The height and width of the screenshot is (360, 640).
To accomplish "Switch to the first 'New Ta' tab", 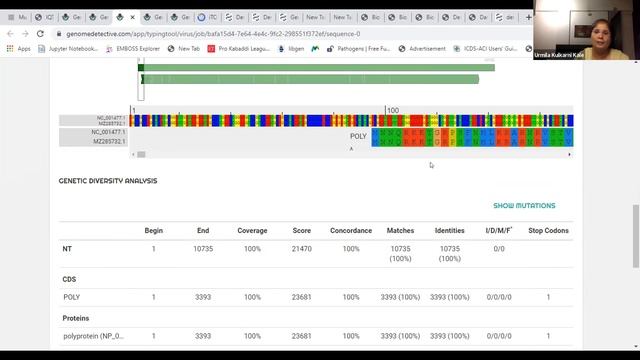I will point(315,17).
